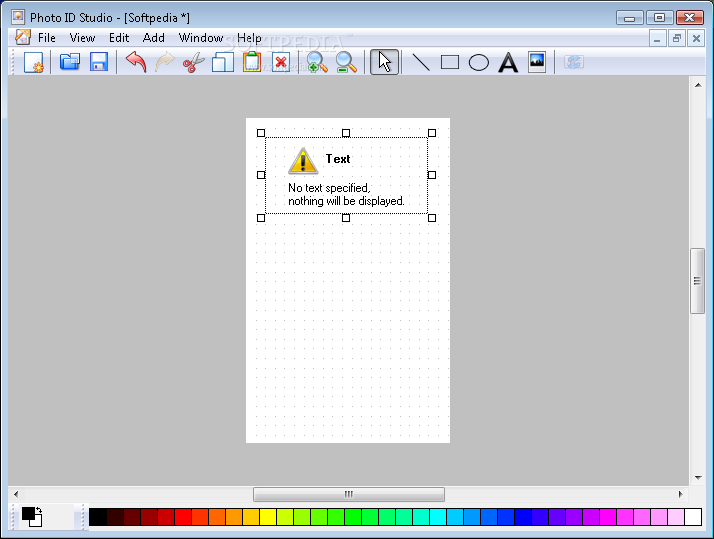Click the horizontal scrollbar right arrow
Viewport: 714px width, 539px height.
tap(680, 494)
